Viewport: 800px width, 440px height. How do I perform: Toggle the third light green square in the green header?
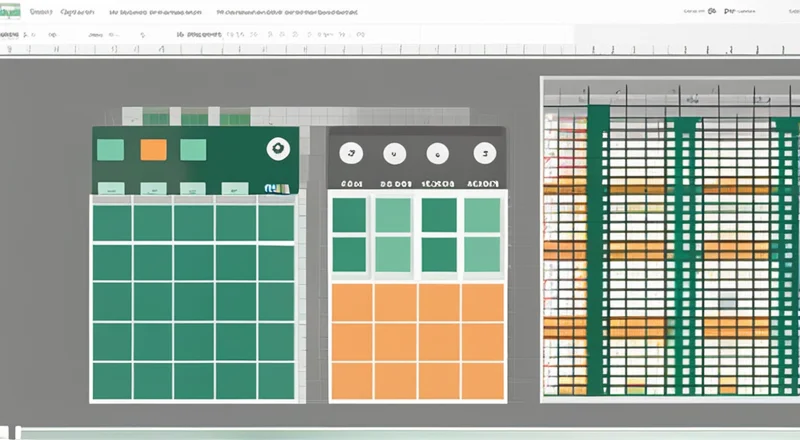(x=192, y=150)
